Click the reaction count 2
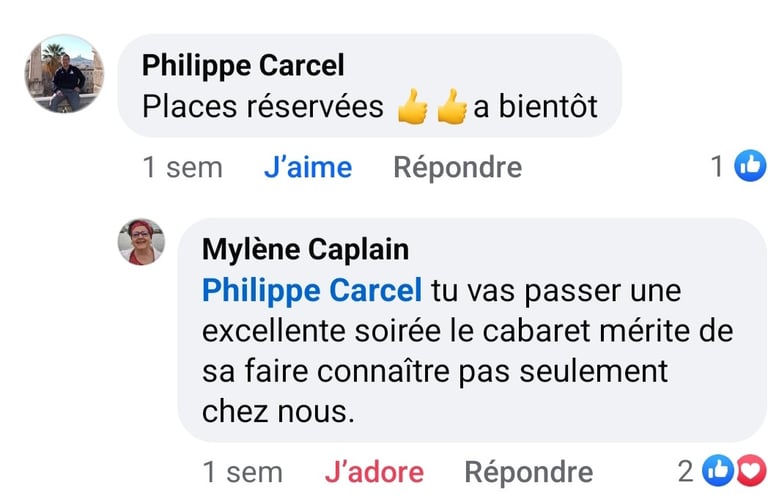The height and width of the screenshot is (502, 768). (685, 470)
